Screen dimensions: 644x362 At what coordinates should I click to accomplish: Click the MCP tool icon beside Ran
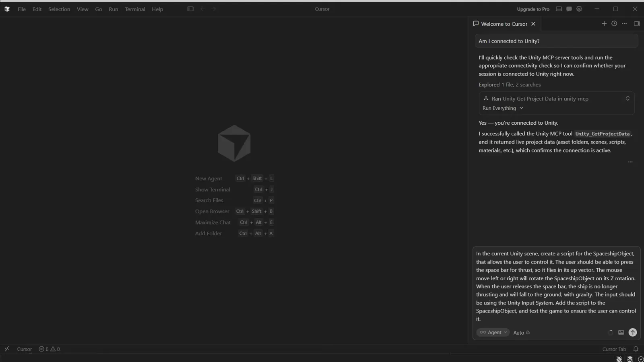tap(486, 99)
